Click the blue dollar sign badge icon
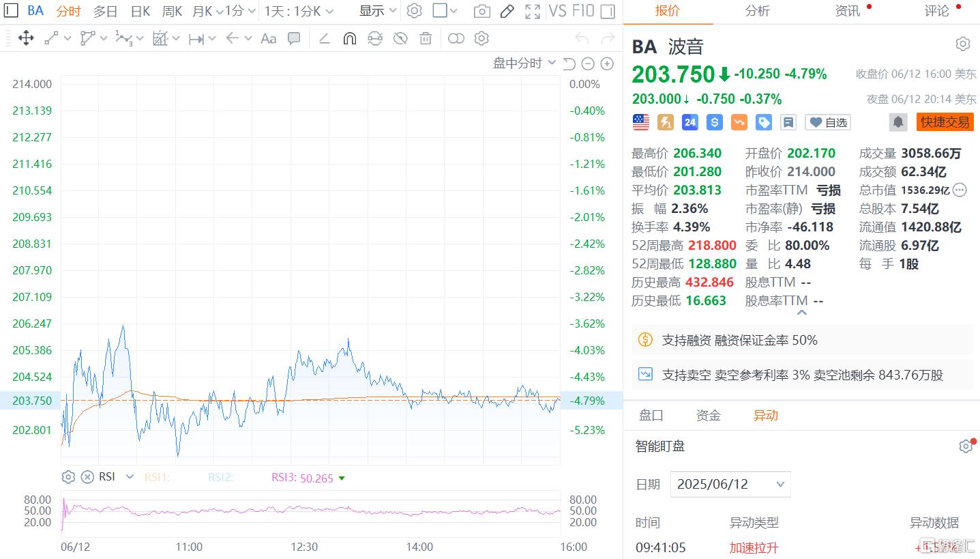Image resolution: width=980 pixels, height=559 pixels. [715, 122]
